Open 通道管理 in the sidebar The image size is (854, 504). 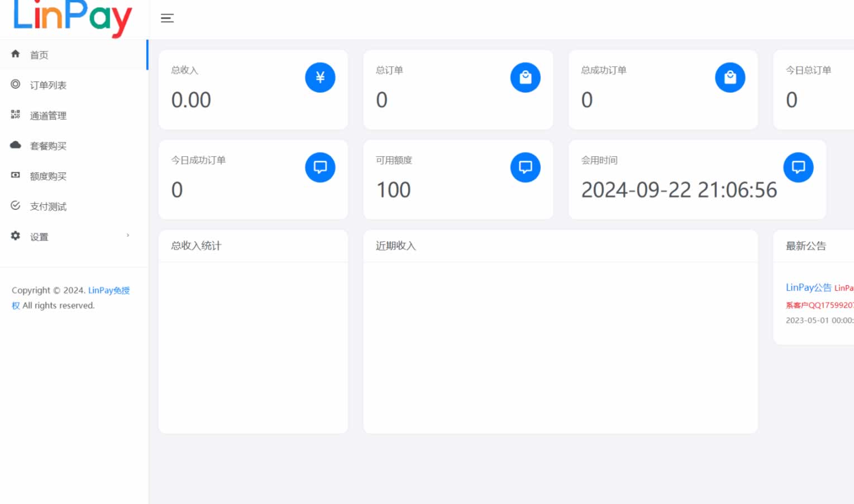48,116
